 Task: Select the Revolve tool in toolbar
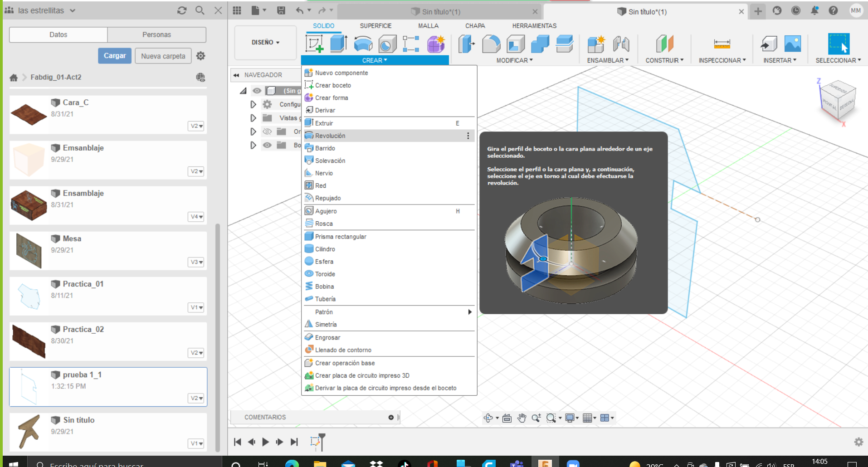[x=363, y=44]
